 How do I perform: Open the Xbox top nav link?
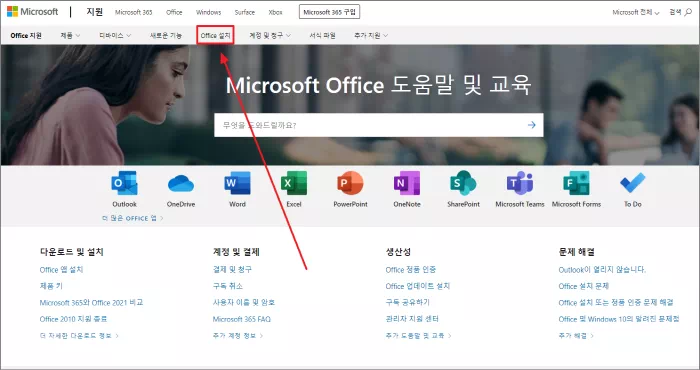(x=275, y=12)
